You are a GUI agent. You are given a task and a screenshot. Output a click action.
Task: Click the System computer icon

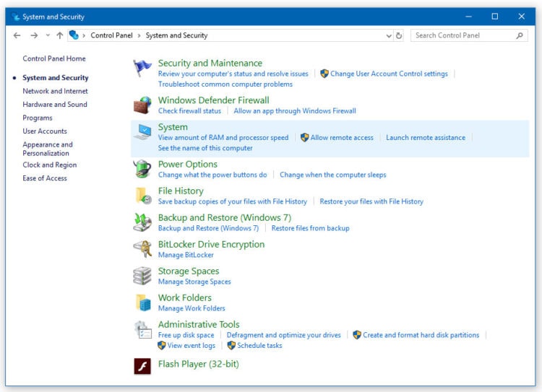pyautogui.click(x=142, y=132)
